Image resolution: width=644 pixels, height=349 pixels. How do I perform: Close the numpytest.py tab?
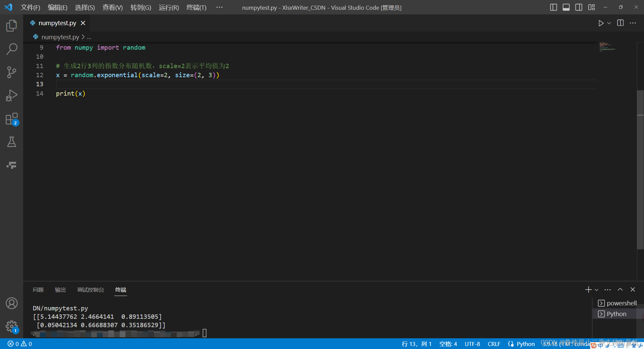point(83,23)
